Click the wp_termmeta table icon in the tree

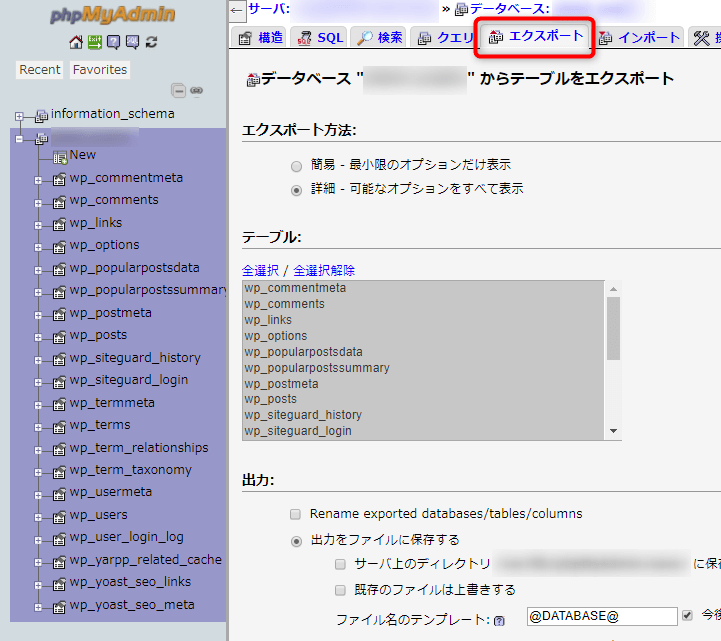click(x=59, y=405)
